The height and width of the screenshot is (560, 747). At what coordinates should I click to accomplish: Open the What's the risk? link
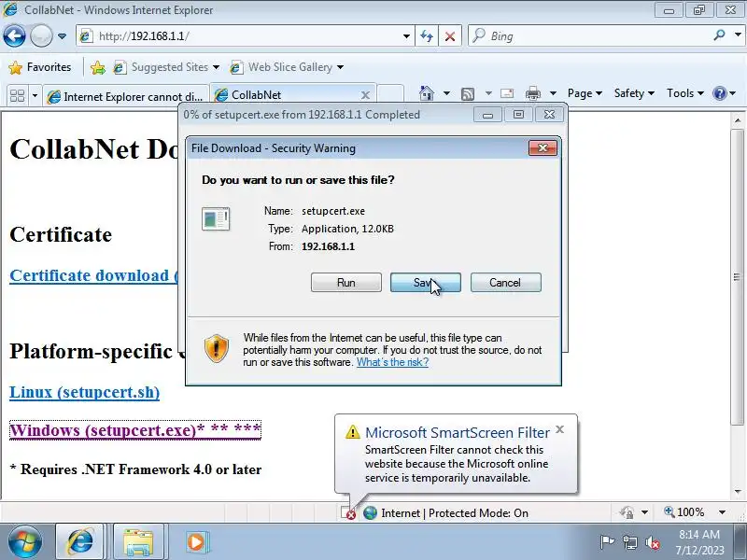click(x=392, y=362)
